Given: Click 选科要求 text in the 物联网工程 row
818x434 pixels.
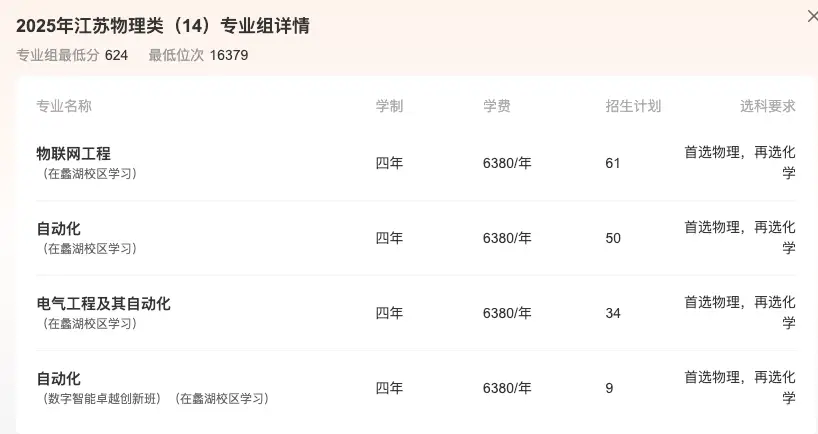Looking at the screenshot, I should pos(740,162).
